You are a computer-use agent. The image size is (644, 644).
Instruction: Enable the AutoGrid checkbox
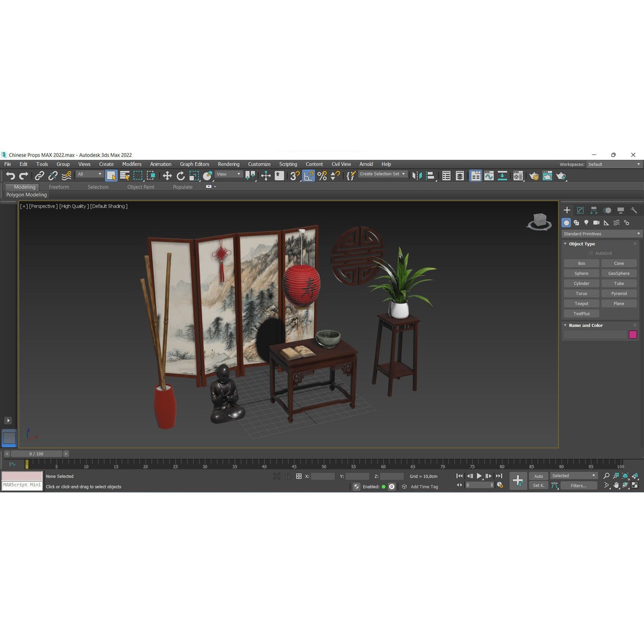click(591, 253)
